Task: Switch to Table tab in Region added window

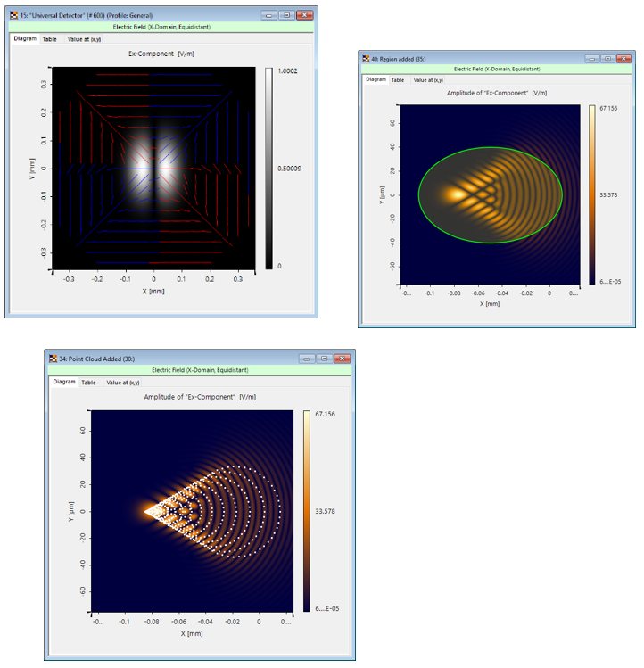Action: pos(397,80)
